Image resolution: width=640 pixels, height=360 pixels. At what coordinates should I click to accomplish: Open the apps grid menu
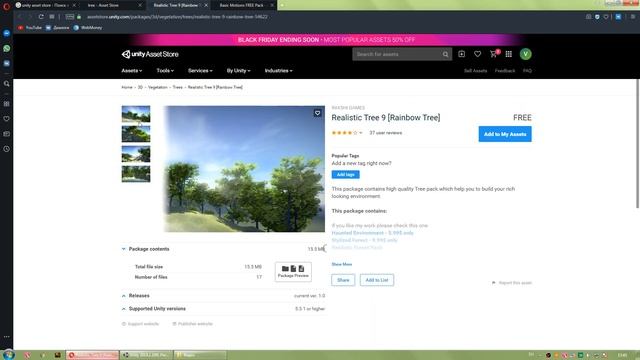(x=509, y=54)
